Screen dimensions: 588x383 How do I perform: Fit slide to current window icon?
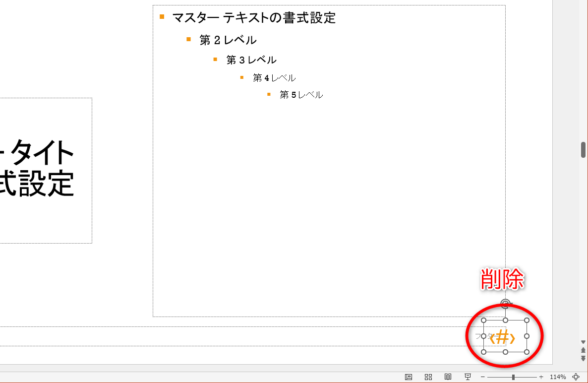576,377
